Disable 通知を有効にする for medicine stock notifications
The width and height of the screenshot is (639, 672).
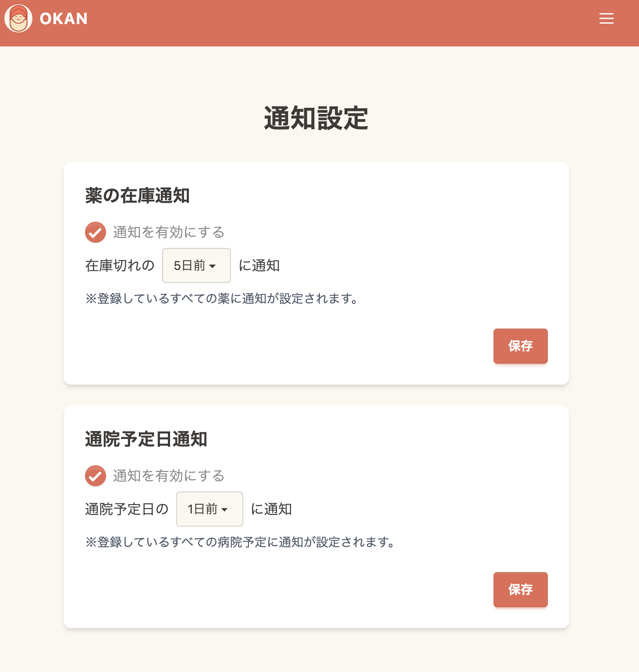click(95, 232)
